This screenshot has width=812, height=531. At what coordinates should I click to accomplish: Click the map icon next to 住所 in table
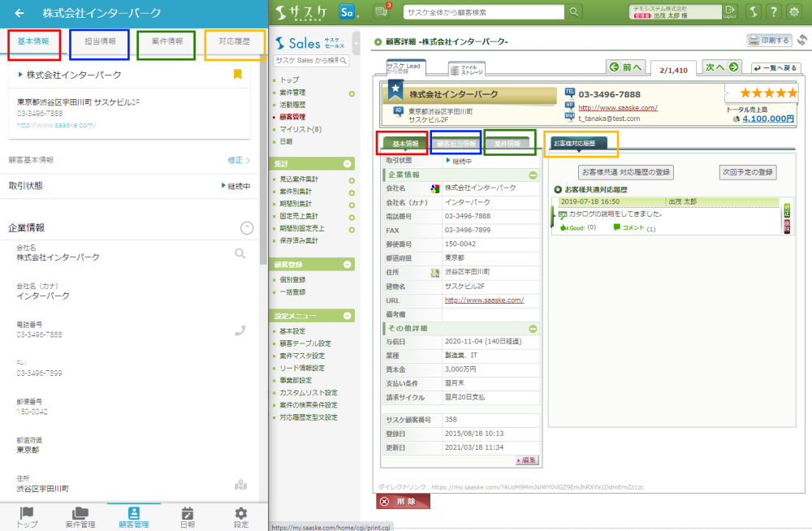tap(435, 273)
